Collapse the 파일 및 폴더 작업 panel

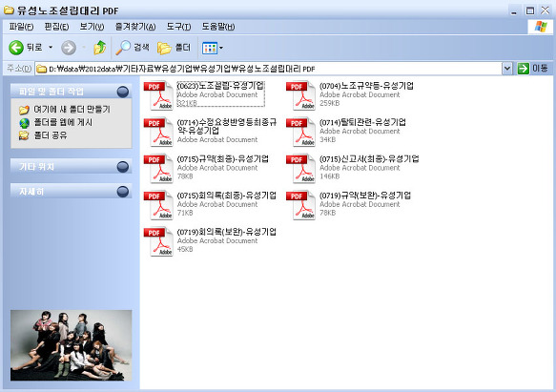click(x=123, y=92)
